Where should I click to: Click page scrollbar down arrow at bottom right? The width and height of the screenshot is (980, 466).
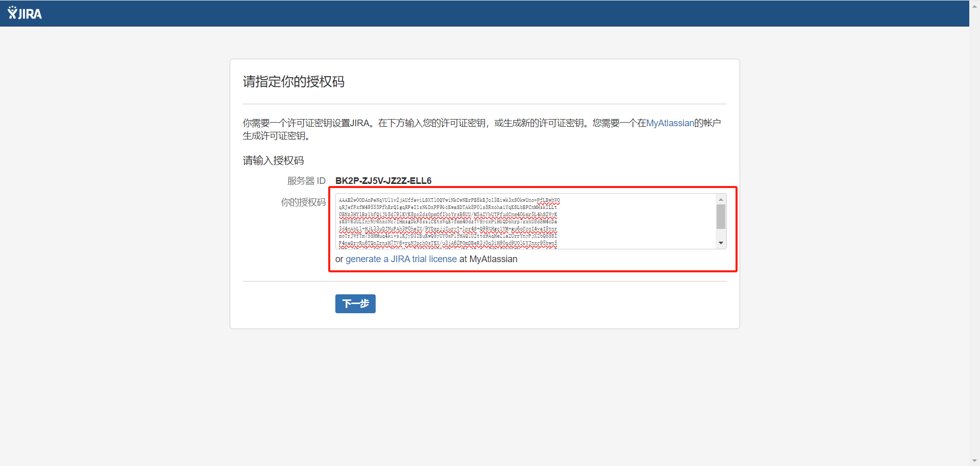click(x=975, y=461)
